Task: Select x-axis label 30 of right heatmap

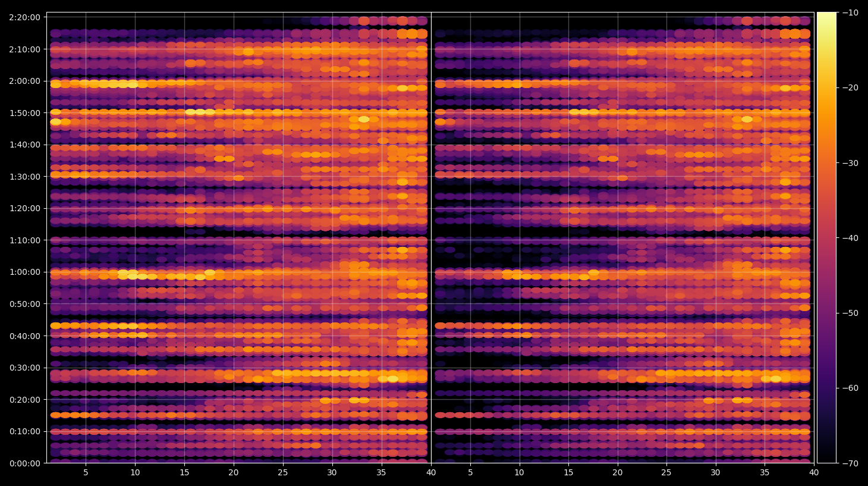Action: (x=715, y=473)
